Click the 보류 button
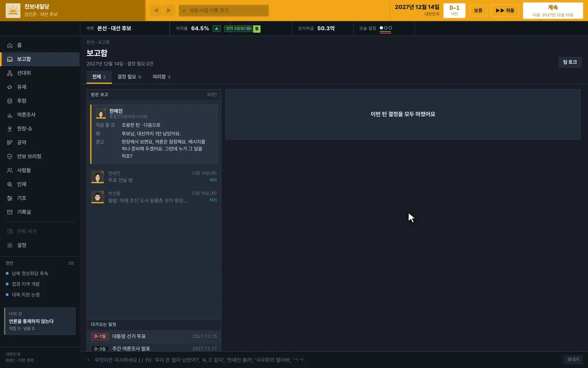The image size is (588, 368). (x=478, y=11)
